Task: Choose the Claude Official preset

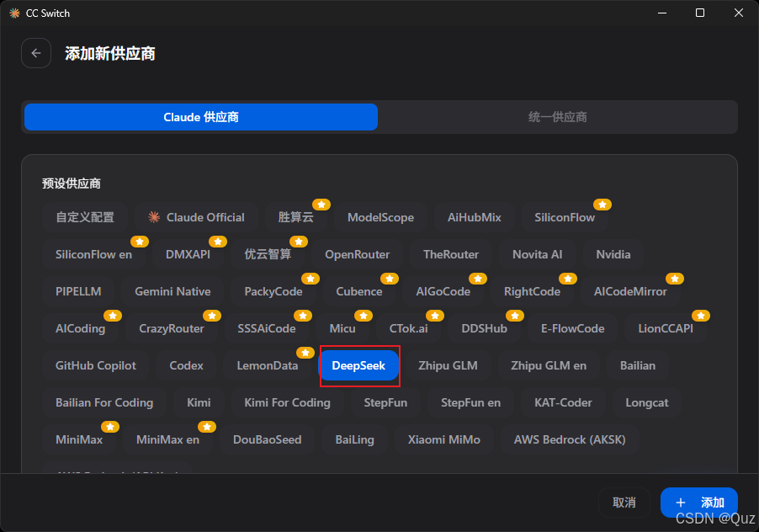Action: [x=197, y=217]
